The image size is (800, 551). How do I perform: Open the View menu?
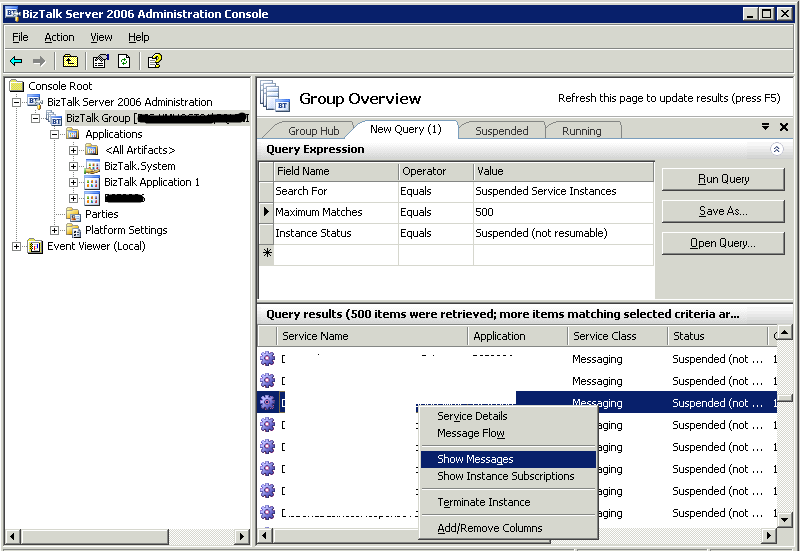pyautogui.click(x=101, y=37)
